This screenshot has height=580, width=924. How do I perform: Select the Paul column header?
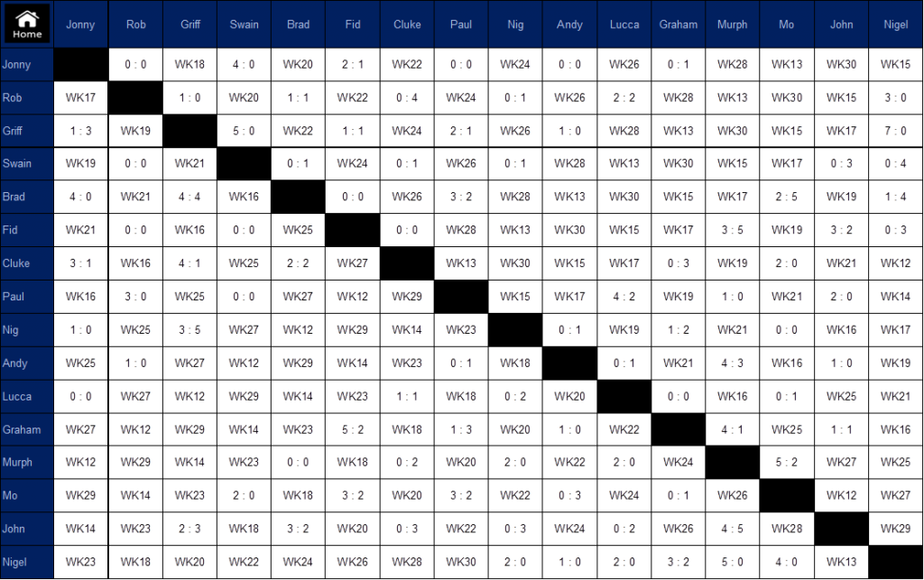tap(461, 24)
